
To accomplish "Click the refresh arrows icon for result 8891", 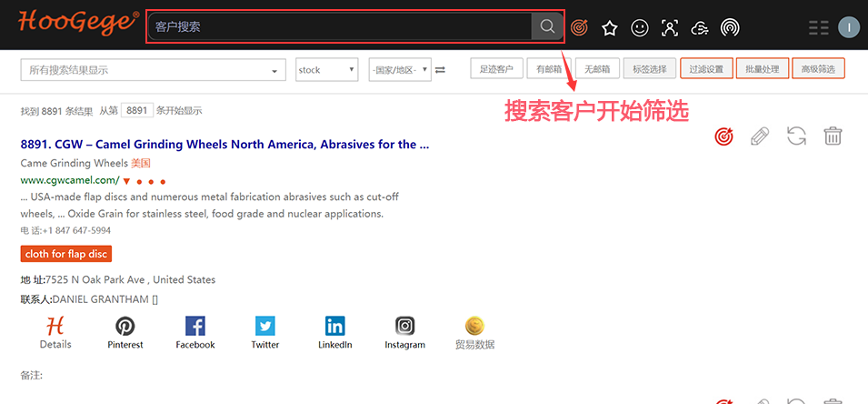I will click(796, 136).
